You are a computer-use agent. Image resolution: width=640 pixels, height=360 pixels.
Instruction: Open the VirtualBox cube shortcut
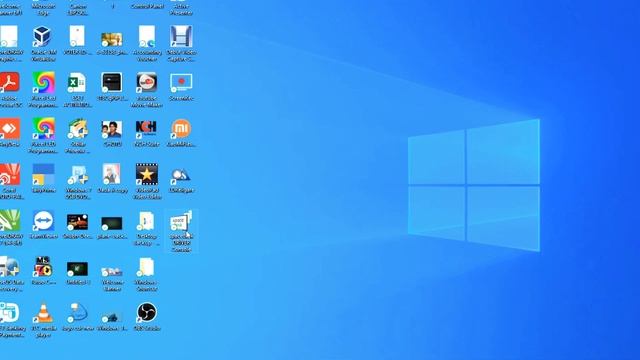tap(42, 36)
